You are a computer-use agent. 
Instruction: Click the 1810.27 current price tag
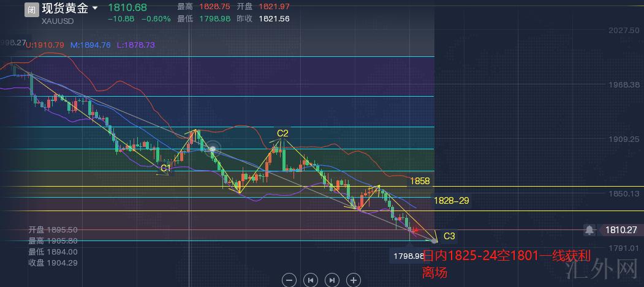tap(620, 230)
